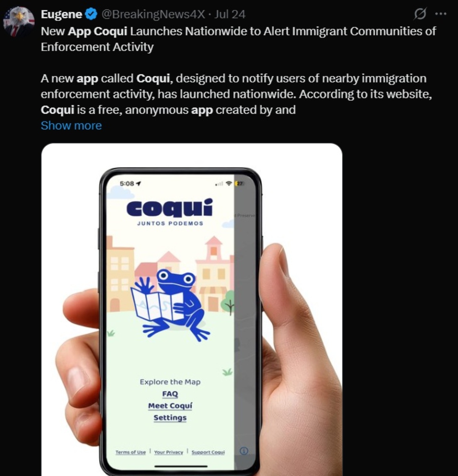458x476 pixels.
Task: Open Settings in the Coqui app
Action: pyautogui.click(x=170, y=418)
